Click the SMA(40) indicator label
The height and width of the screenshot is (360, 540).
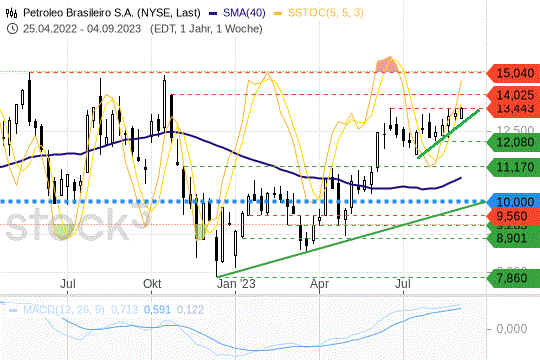click(244, 13)
